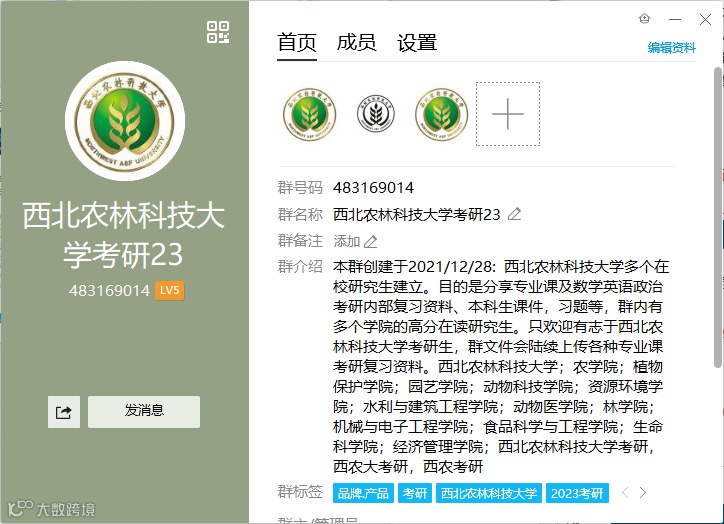
Task: Open the 设置 tab
Action: click(x=417, y=43)
